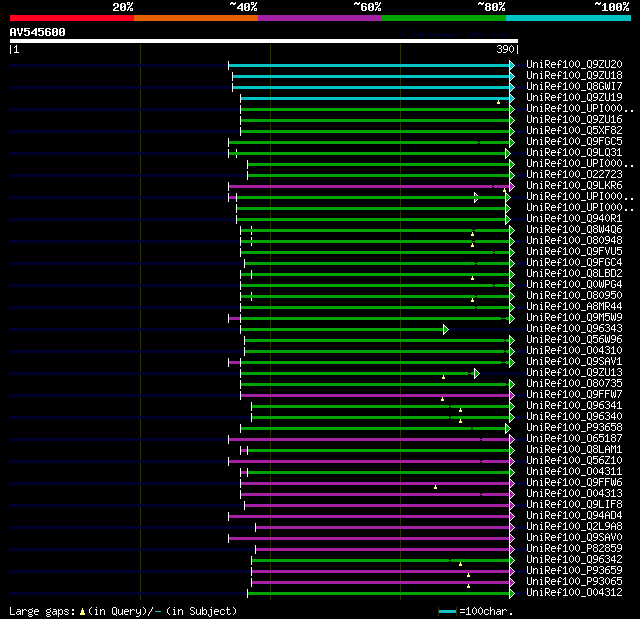Click the AV545600 query name
This screenshot has height=619, width=640.
pyautogui.click(x=38, y=32)
